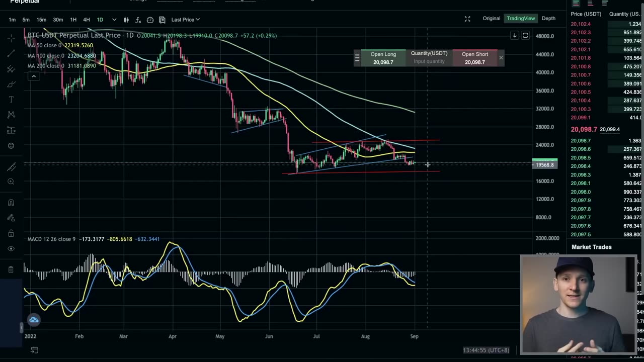644x362 pixels.
Task: Collapse the indicator legend arrow
Action: coord(34,76)
